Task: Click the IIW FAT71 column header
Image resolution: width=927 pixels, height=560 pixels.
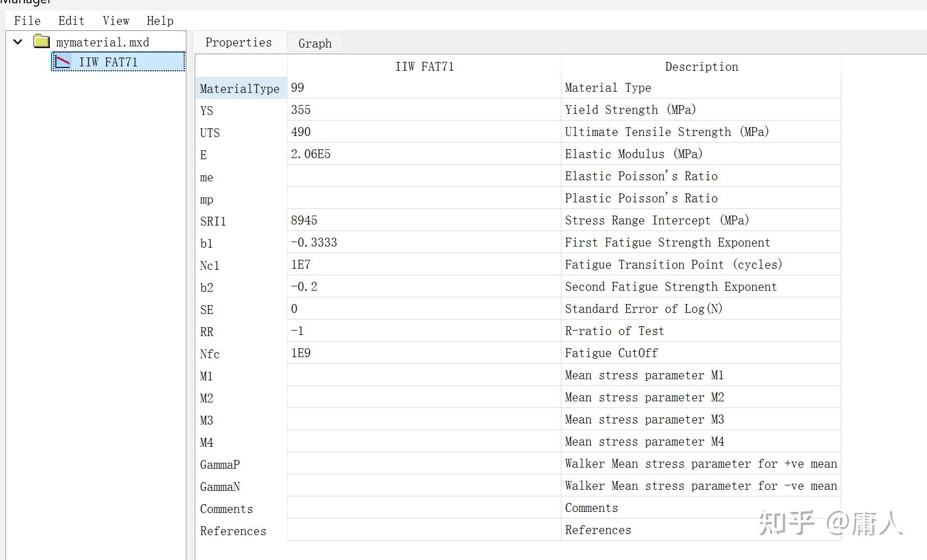Action: point(424,67)
